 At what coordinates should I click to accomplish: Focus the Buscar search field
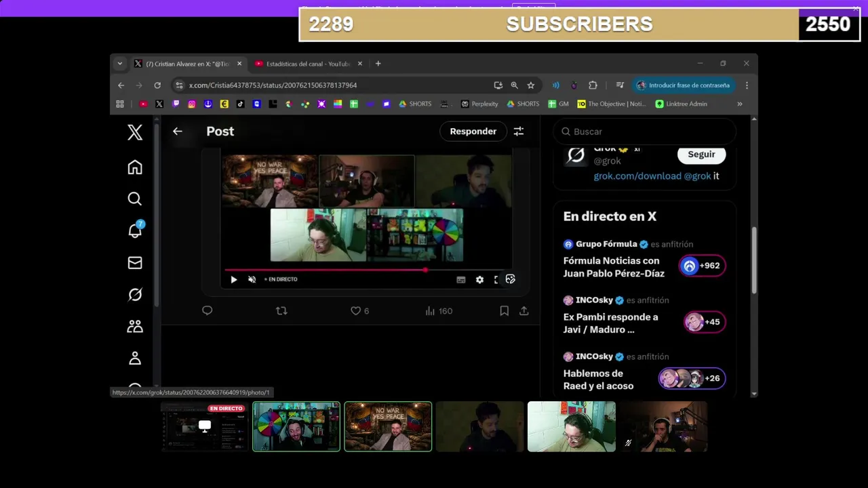click(x=645, y=131)
